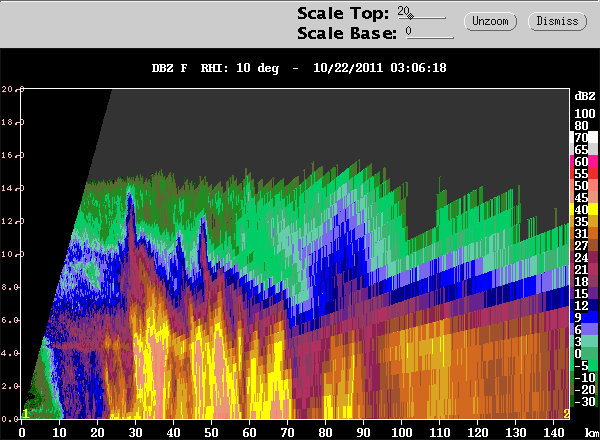Select the 60 dBZ pink color swatch
The width and height of the screenshot is (600, 440).
click(x=584, y=161)
